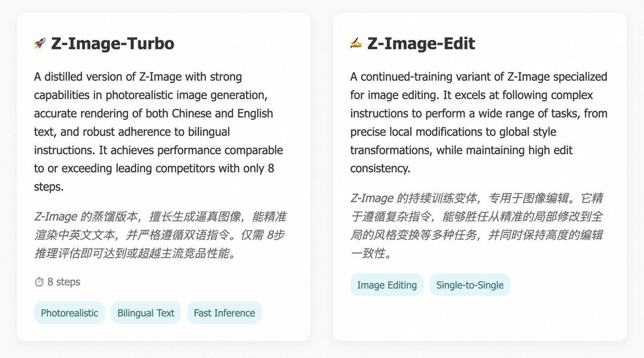Viewport: 644px width, 358px height.
Task: Click the writing hand icon beside Z-Image-Edit
Action: click(356, 43)
